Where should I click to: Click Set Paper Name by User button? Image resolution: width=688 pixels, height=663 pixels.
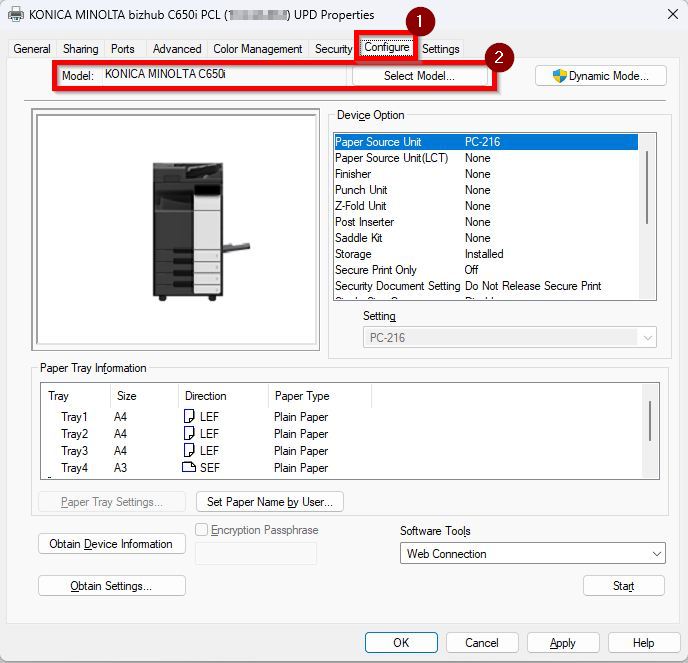(x=270, y=501)
